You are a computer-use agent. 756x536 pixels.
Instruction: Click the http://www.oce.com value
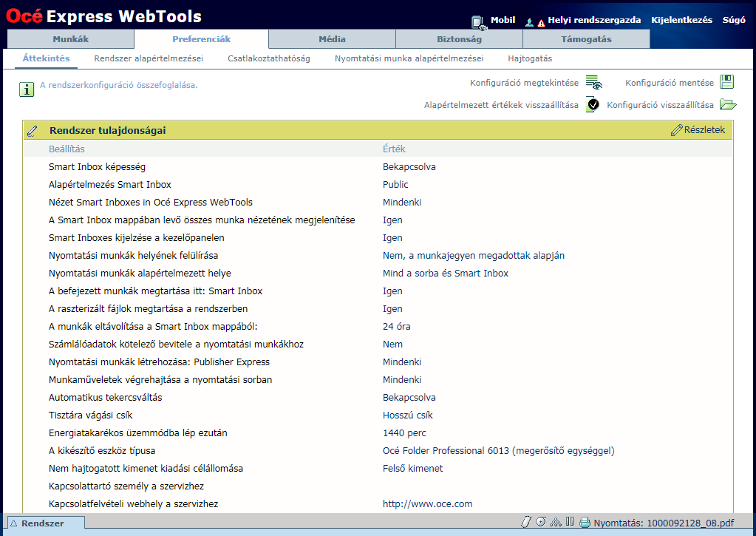coord(428,503)
